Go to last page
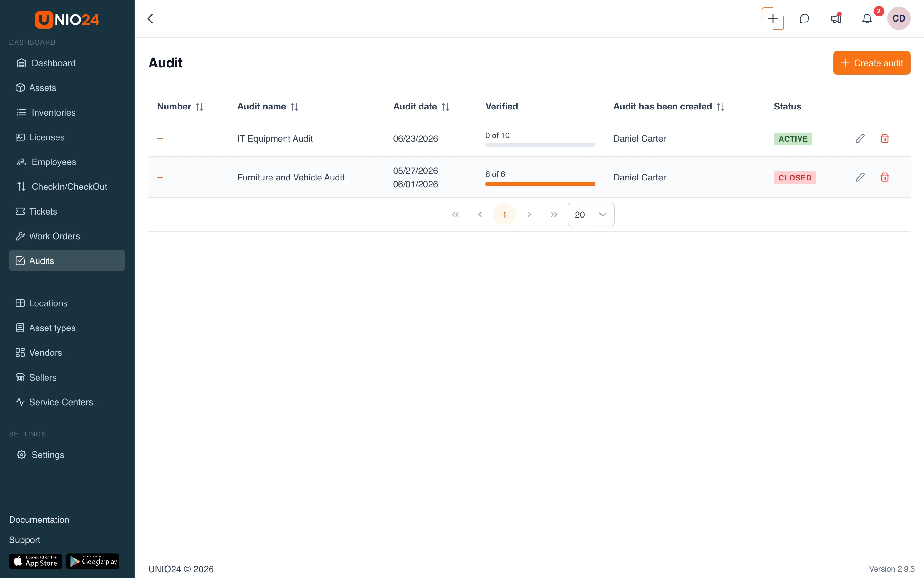The image size is (924, 578). coord(554,215)
